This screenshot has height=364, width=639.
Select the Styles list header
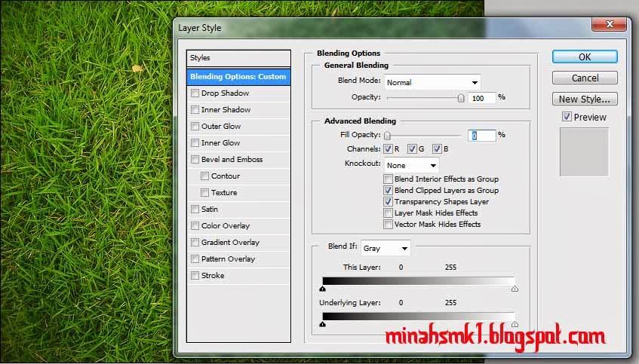[x=239, y=58]
